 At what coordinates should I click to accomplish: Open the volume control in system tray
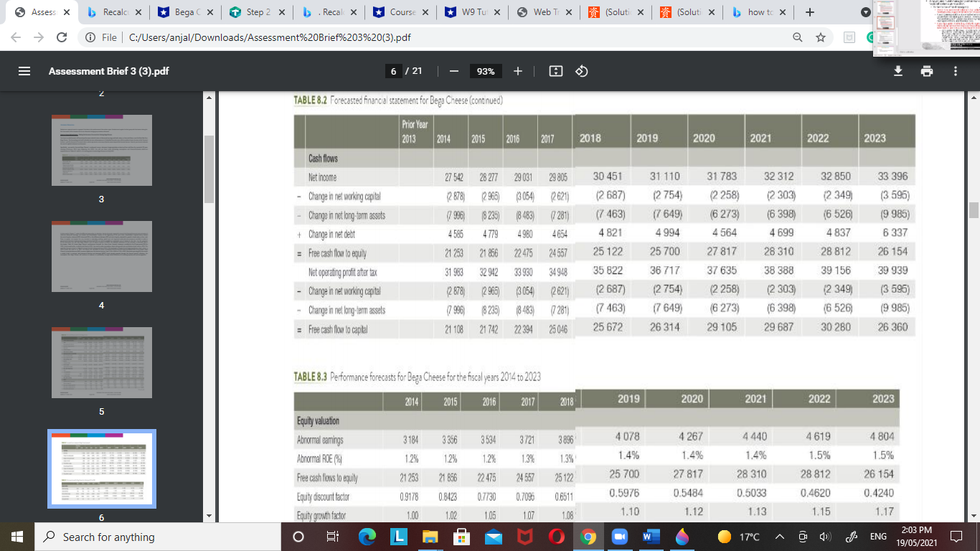point(824,537)
